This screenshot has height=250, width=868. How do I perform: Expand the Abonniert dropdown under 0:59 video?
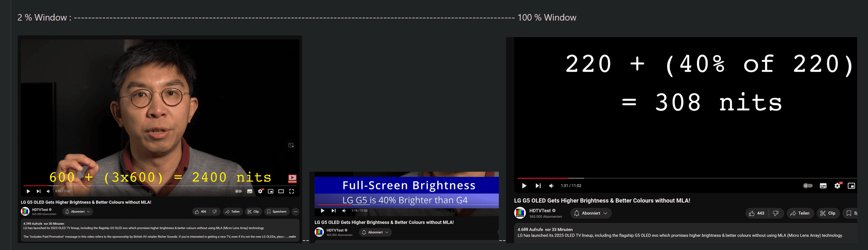(x=78, y=212)
